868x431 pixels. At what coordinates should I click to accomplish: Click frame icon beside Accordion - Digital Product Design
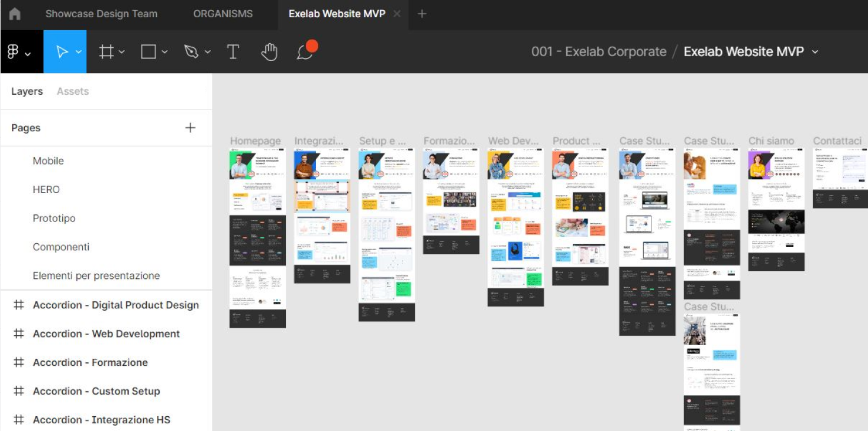pos(19,305)
